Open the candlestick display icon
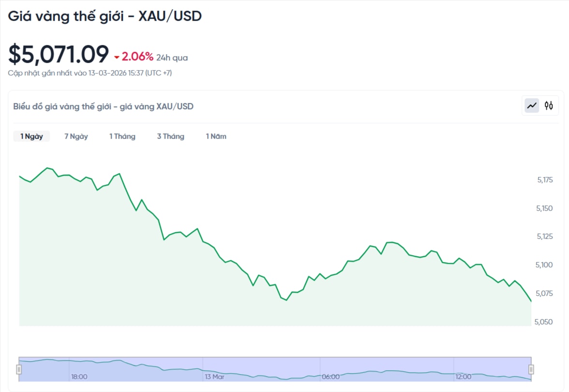569x392 pixels. click(549, 105)
